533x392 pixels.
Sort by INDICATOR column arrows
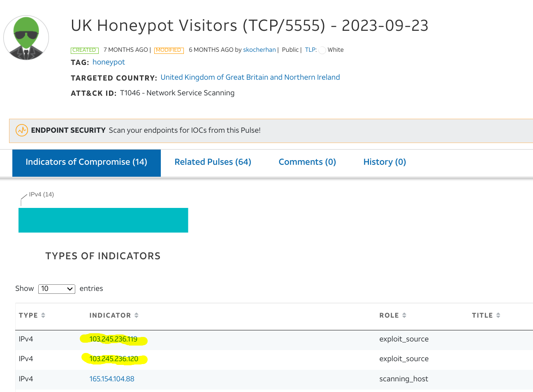(137, 316)
